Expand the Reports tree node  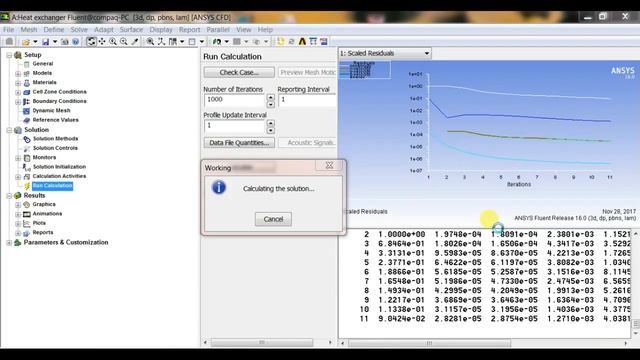point(18,233)
